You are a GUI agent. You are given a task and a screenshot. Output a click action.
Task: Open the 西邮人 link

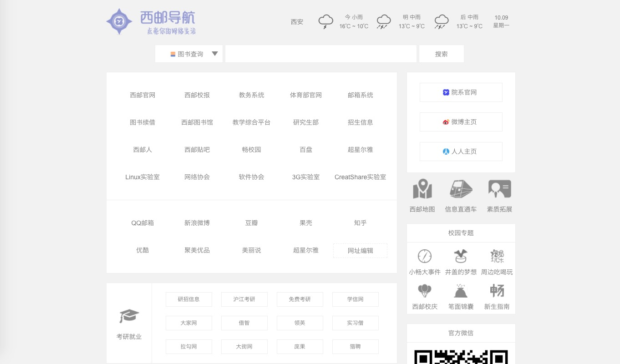point(142,150)
